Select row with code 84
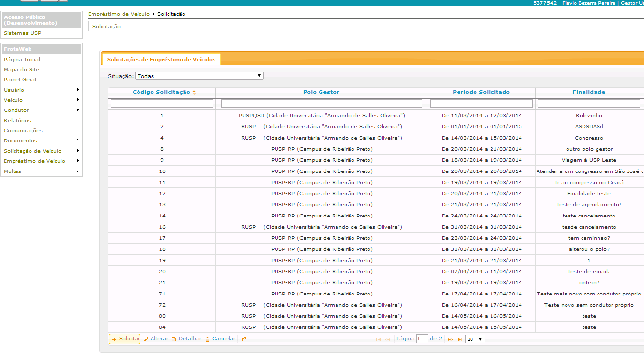 click(x=375, y=327)
